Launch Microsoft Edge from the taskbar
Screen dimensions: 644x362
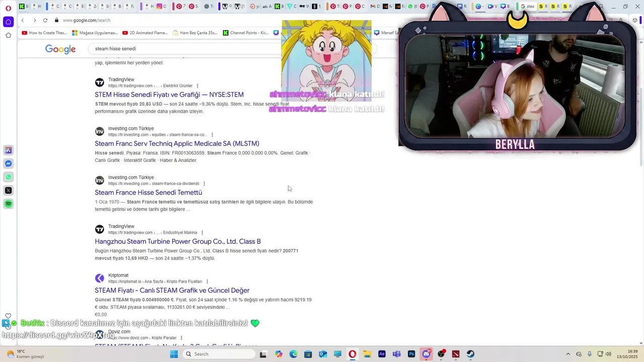click(293, 354)
